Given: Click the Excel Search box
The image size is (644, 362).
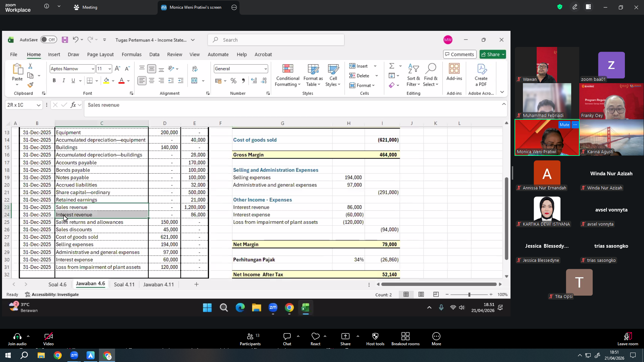Looking at the screenshot, I should 276,40.
